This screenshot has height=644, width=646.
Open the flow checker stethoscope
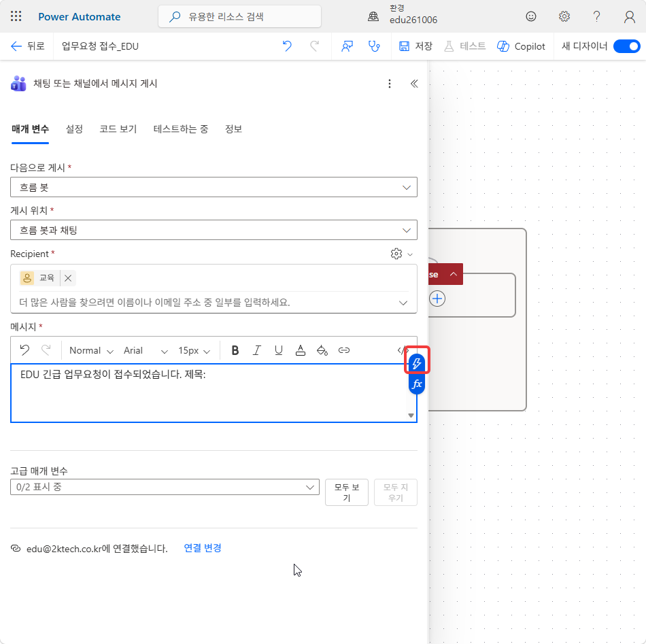point(374,46)
